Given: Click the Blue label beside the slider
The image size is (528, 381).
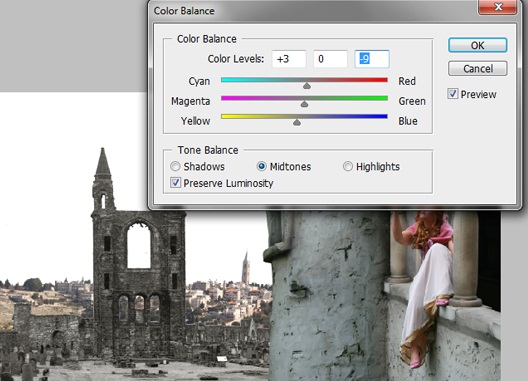Looking at the screenshot, I should [408, 121].
